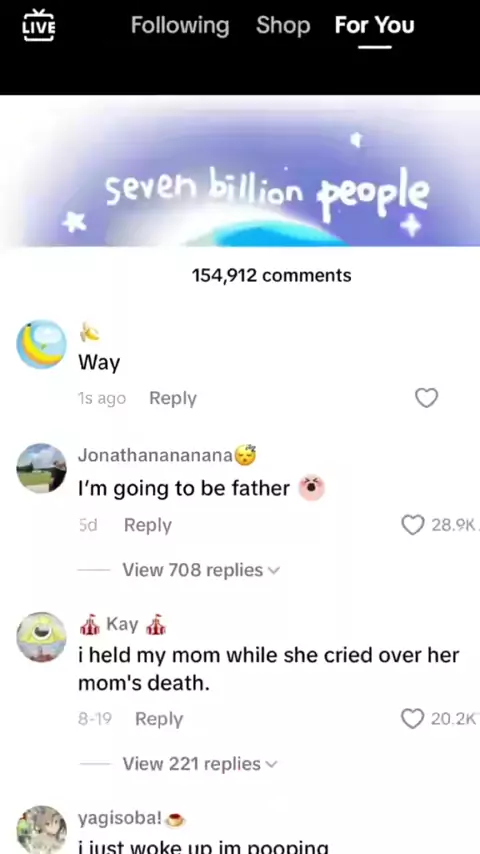This screenshot has width=480, height=854.
Task: Like Jonathanananana's comment via heart icon
Action: (x=412, y=525)
